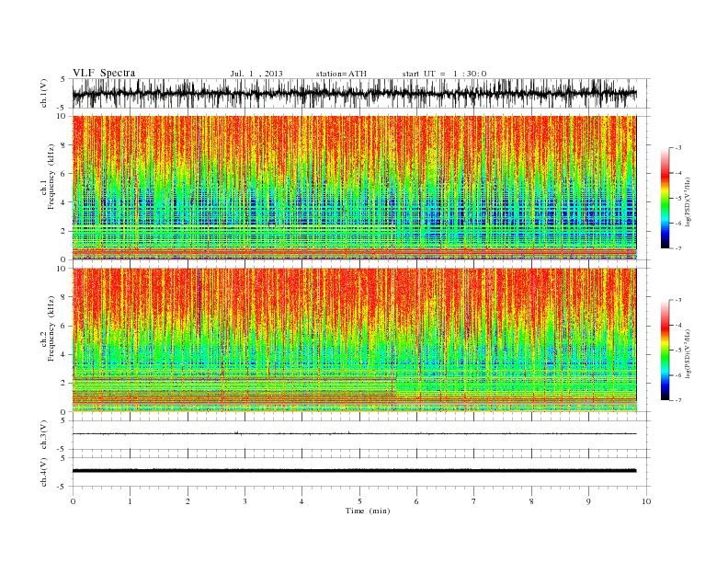Click inside the ch.2 frequency spectrogram
This screenshot has width=728, height=563.
coord(354,340)
